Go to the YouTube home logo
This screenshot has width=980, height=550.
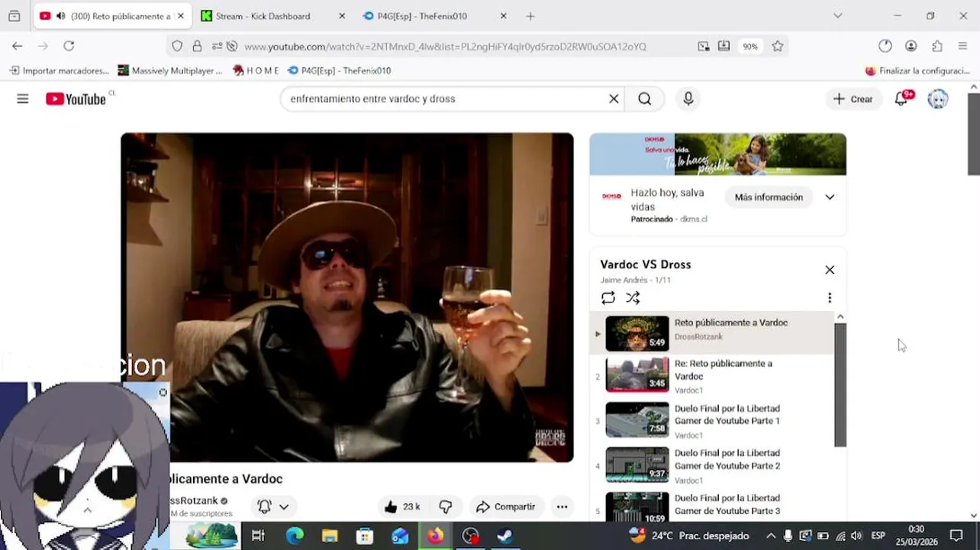[x=76, y=99]
